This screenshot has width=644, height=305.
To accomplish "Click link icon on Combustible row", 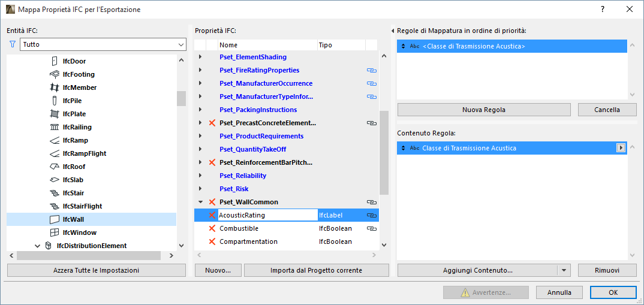I will [372, 228].
